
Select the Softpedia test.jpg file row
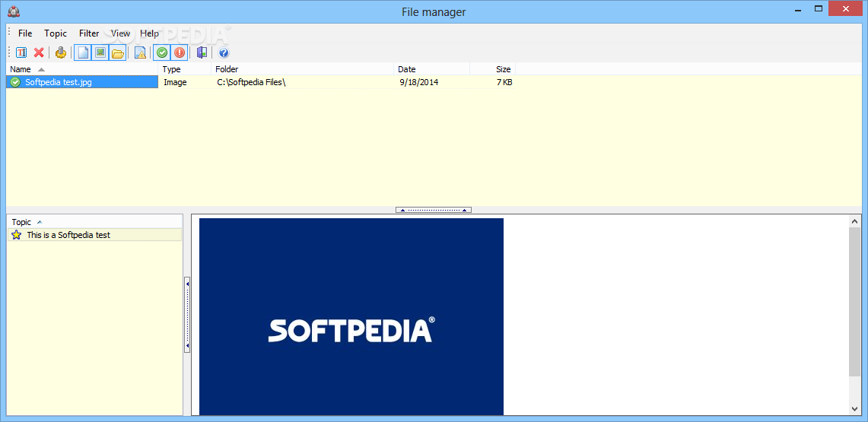[x=260, y=82]
